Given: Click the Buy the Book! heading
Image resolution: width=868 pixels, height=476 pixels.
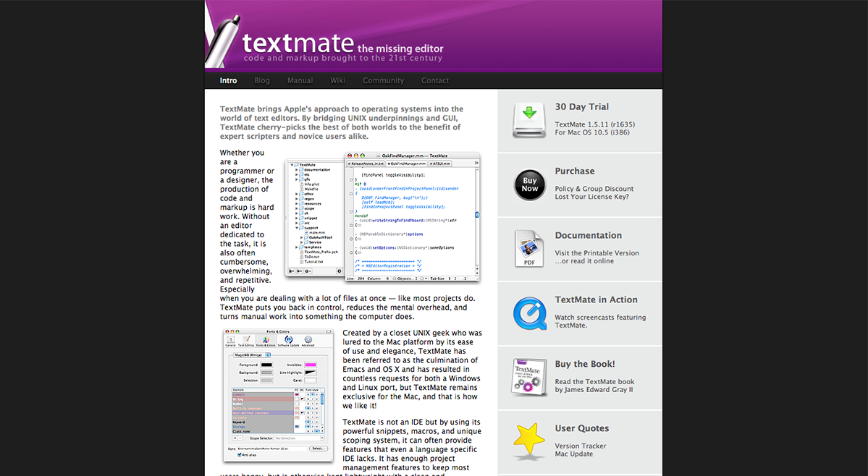Looking at the screenshot, I should [584, 364].
